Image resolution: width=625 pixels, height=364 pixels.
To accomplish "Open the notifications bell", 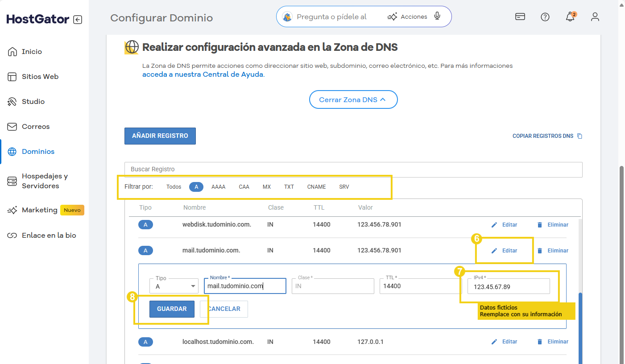I will 570,17.
